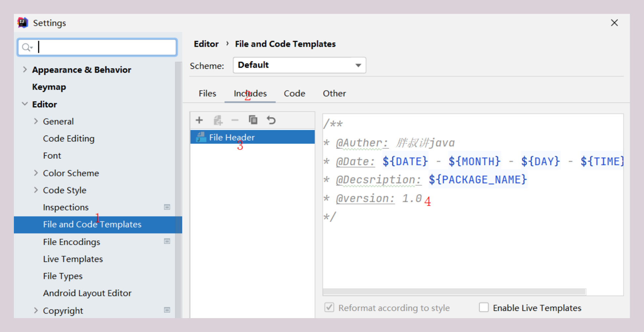Click the remove template minus icon
644x332 pixels.
(x=235, y=120)
